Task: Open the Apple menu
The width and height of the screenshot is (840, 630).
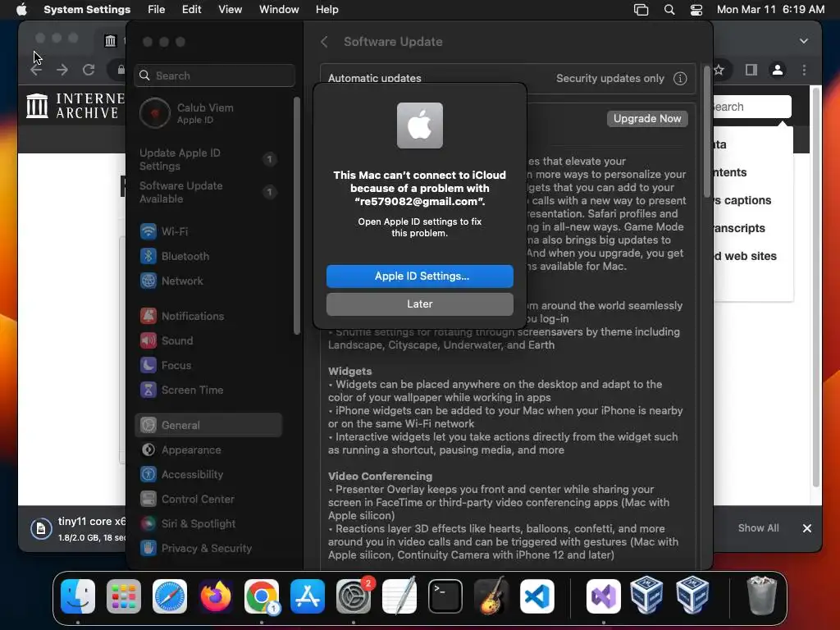Action: (21, 9)
